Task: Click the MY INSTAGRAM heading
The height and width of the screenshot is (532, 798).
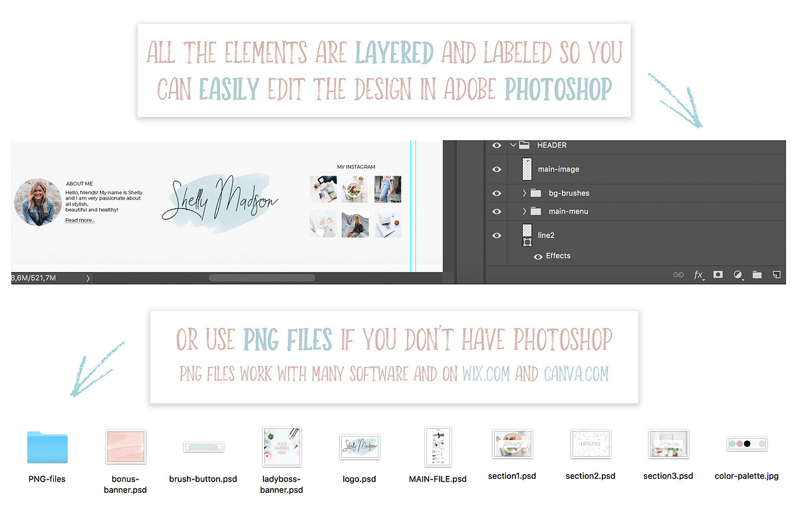Action: coord(356,167)
